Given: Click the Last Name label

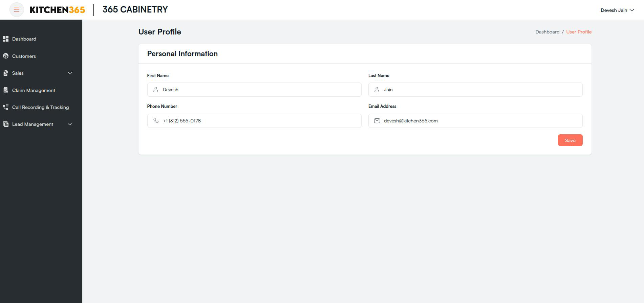Looking at the screenshot, I should pos(379,75).
